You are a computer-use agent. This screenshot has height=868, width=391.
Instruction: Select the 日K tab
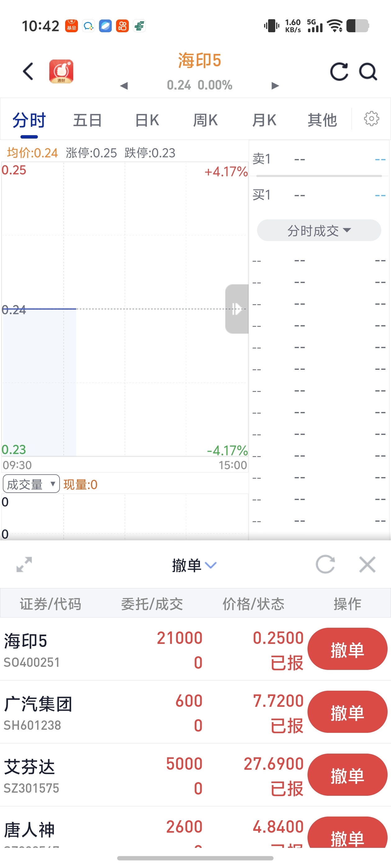pos(147,120)
